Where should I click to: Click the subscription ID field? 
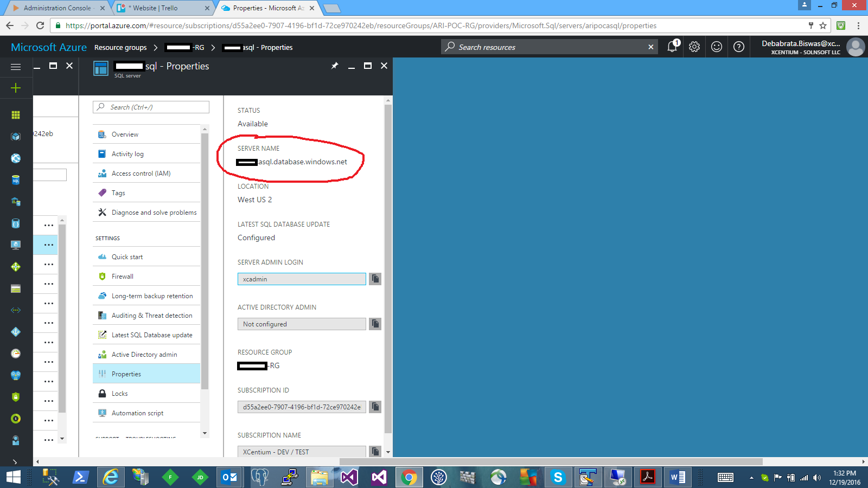point(302,407)
